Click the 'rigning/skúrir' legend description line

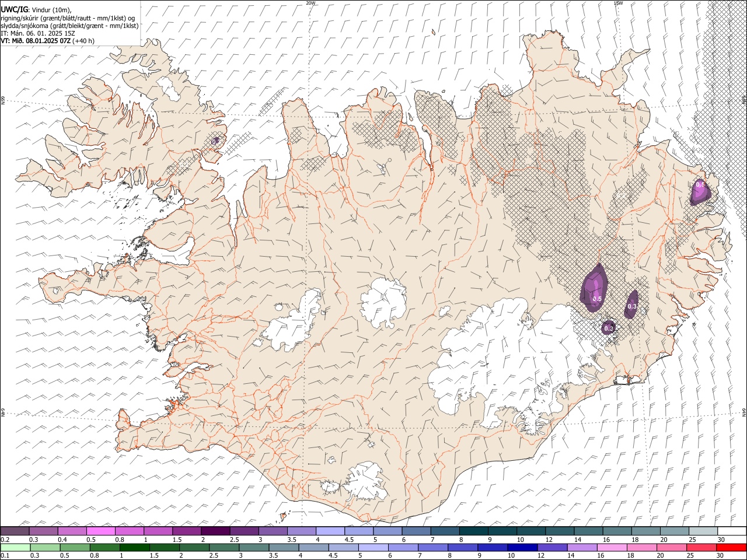(x=68, y=18)
